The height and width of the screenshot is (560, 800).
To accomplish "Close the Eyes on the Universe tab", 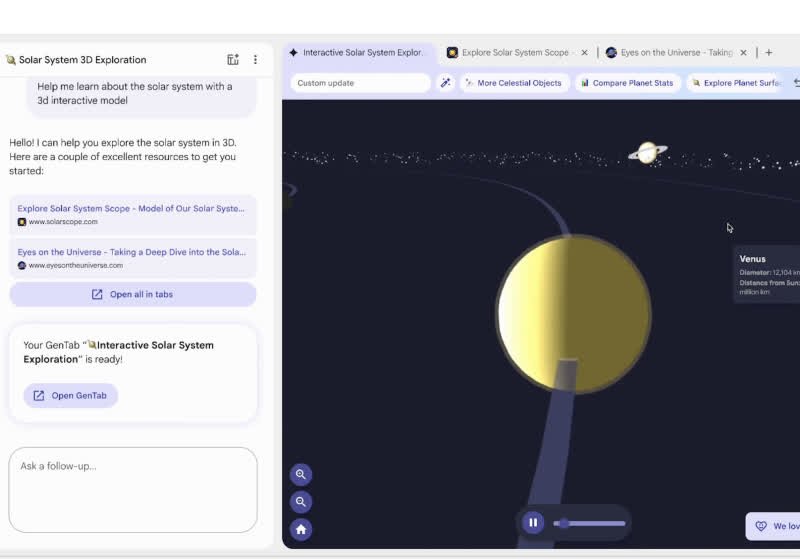I will (747, 52).
